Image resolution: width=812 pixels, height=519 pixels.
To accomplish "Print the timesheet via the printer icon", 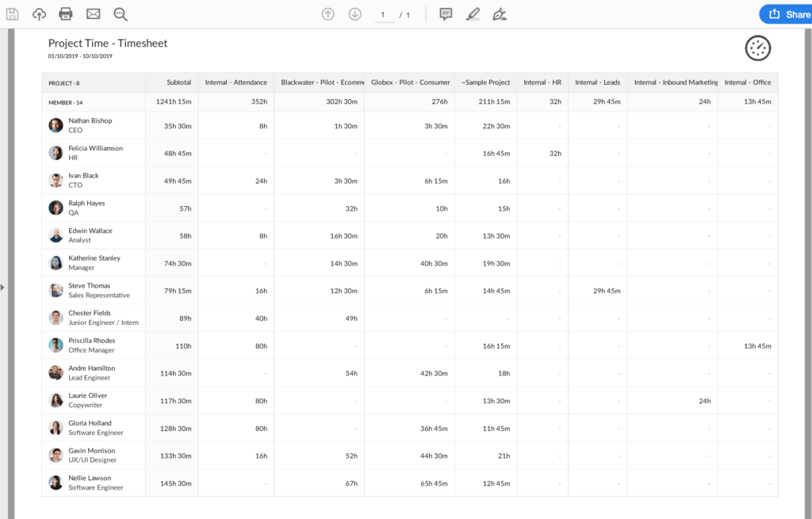I will (x=66, y=13).
